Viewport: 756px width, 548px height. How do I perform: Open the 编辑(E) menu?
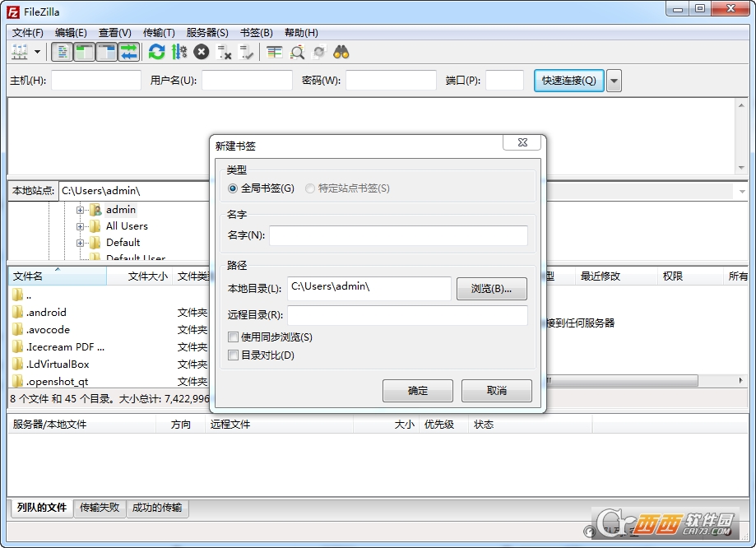71,32
